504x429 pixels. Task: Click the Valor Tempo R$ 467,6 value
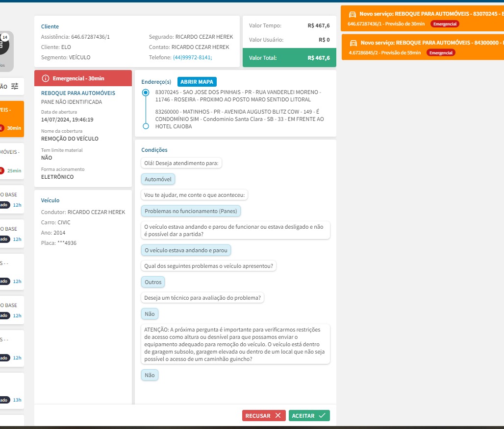pos(319,25)
